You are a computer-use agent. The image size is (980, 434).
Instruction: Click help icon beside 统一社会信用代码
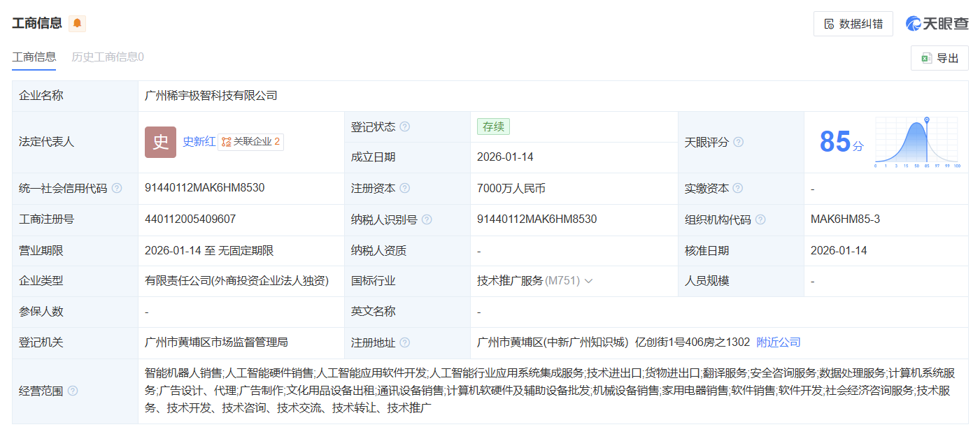pos(117,189)
